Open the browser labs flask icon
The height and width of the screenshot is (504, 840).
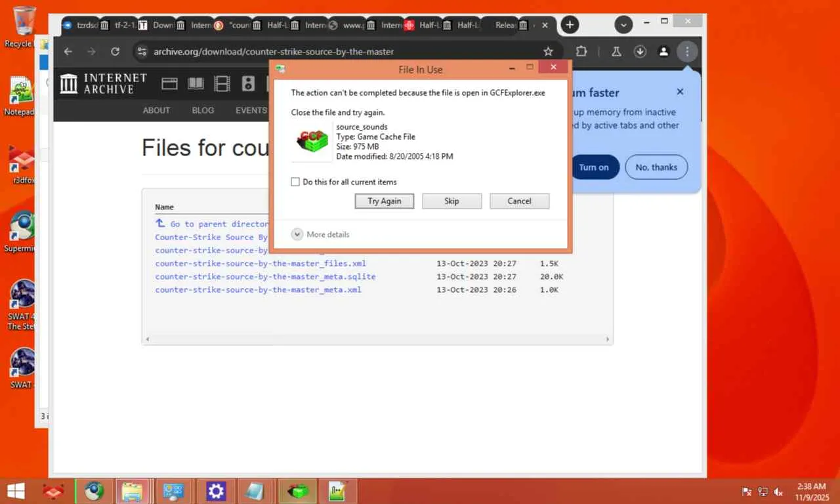coord(616,51)
